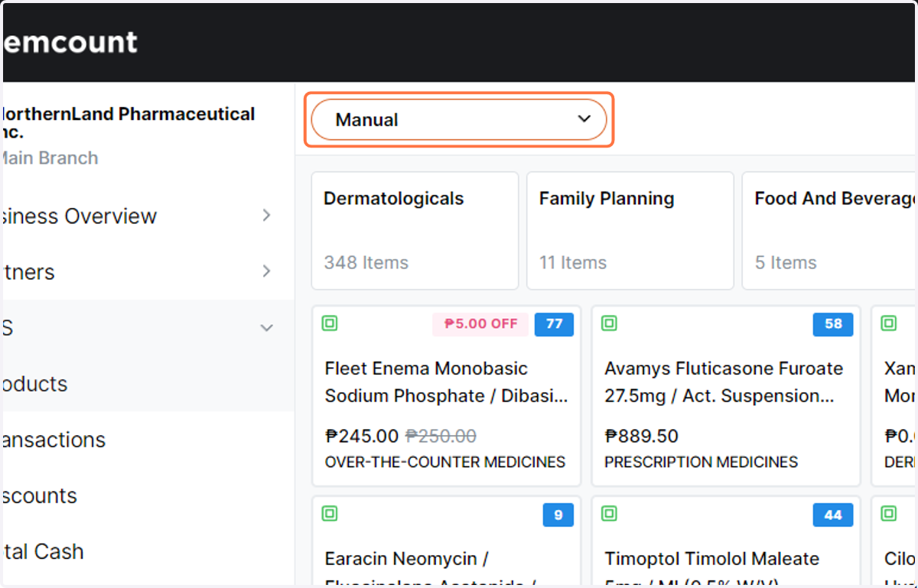This screenshot has width=918, height=588.
Task: Expand the Partners menu chevron
Action: [x=266, y=271]
